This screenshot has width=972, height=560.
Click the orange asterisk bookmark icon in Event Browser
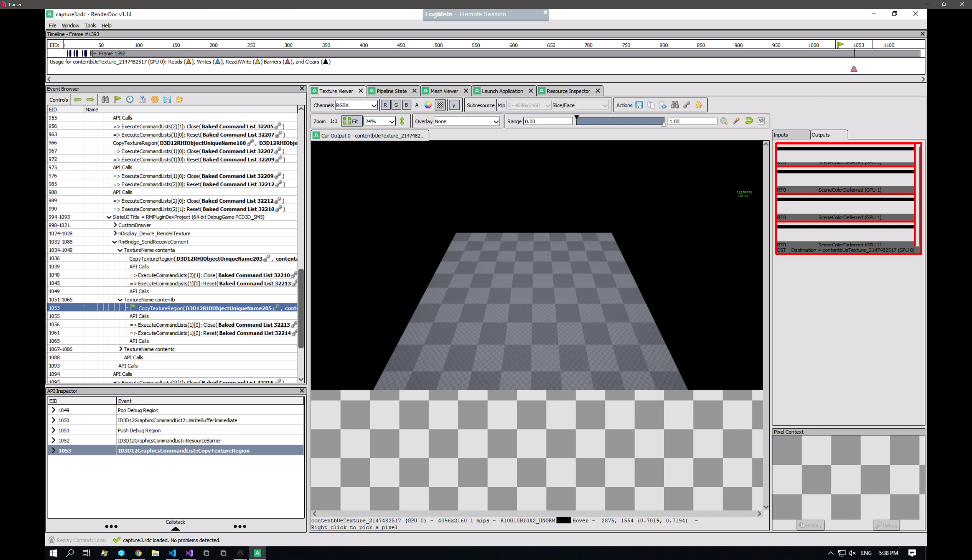point(155,100)
